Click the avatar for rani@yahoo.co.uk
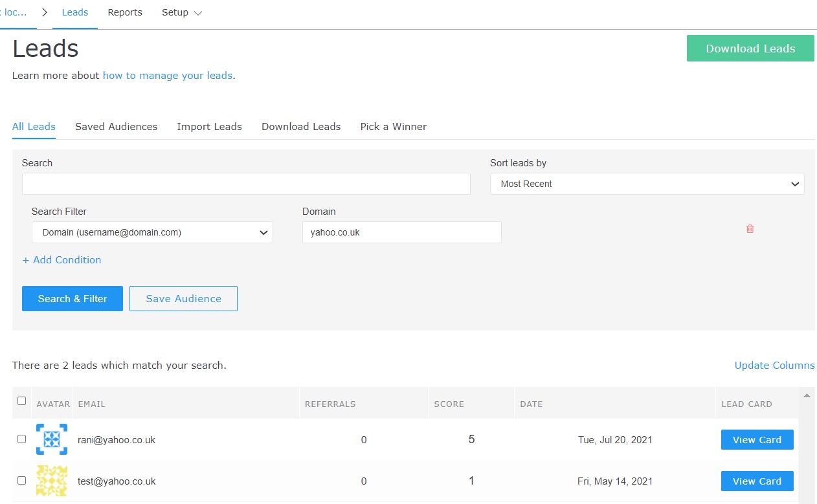This screenshot has height=504, width=817. tap(52, 439)
